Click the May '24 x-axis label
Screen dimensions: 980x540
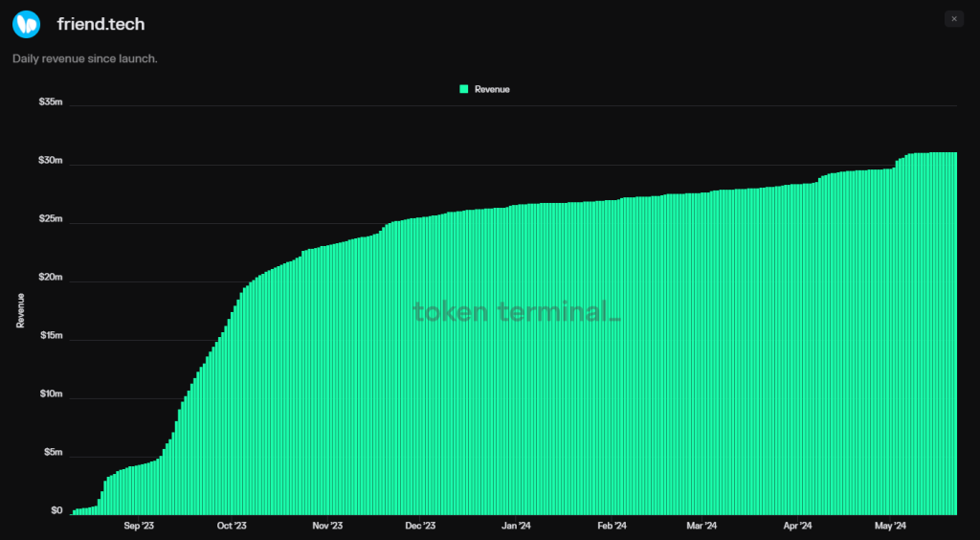[891, 526]
